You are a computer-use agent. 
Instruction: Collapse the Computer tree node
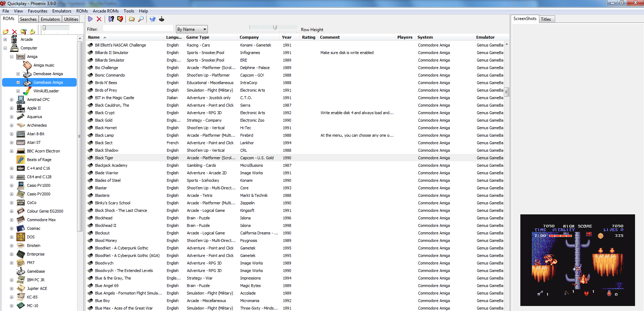point(5,48)
